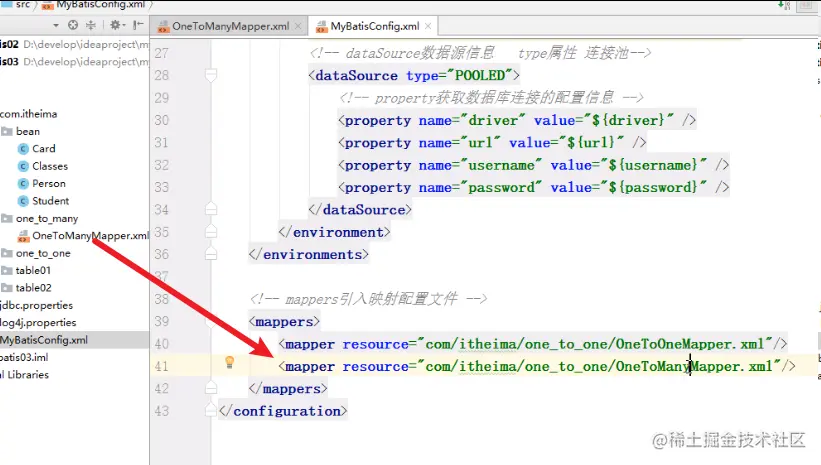This screenshot has width=821, height=465.
Task: Click the Card class icon in the tree
Action: 23,149
